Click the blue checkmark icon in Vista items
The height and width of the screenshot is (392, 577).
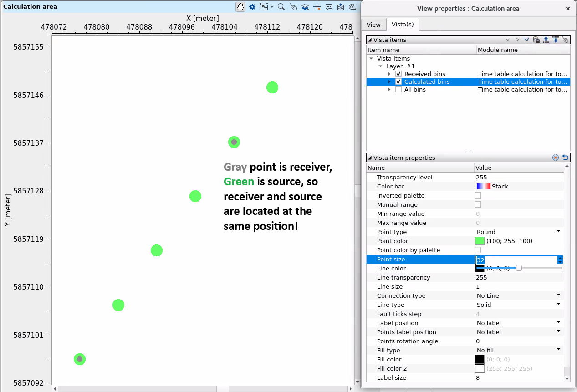[527, 40]
